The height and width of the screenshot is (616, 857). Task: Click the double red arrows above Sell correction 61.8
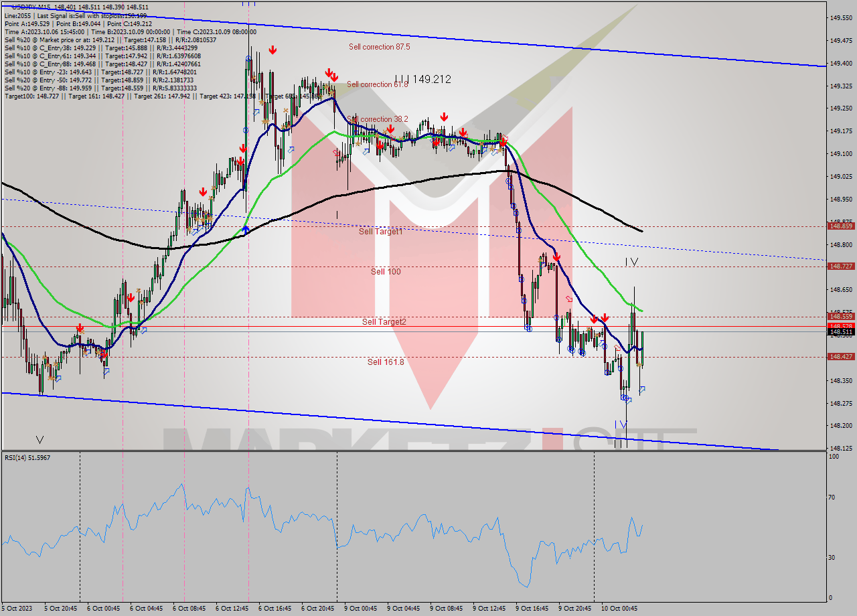pyautogui.click(x=330, y=74)
